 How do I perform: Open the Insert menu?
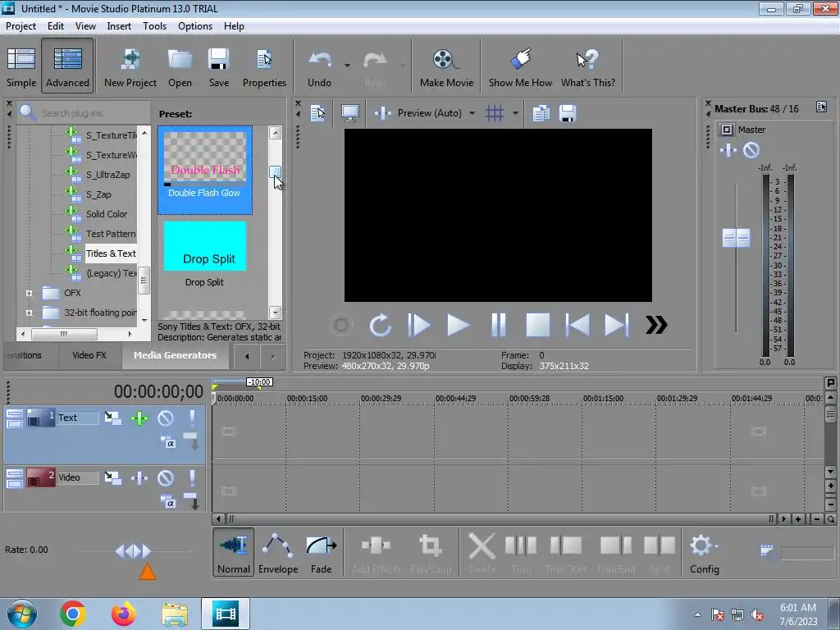[119, 25]
